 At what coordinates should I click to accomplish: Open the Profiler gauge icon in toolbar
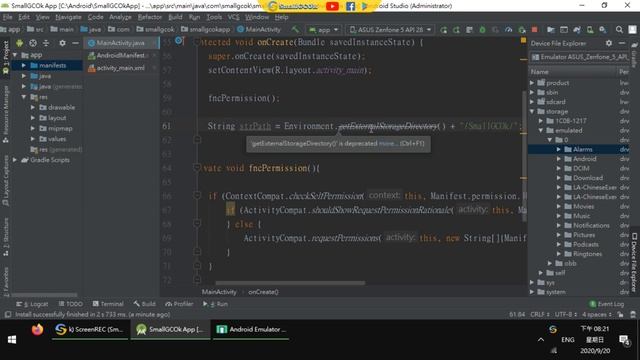tap(509, 29)
